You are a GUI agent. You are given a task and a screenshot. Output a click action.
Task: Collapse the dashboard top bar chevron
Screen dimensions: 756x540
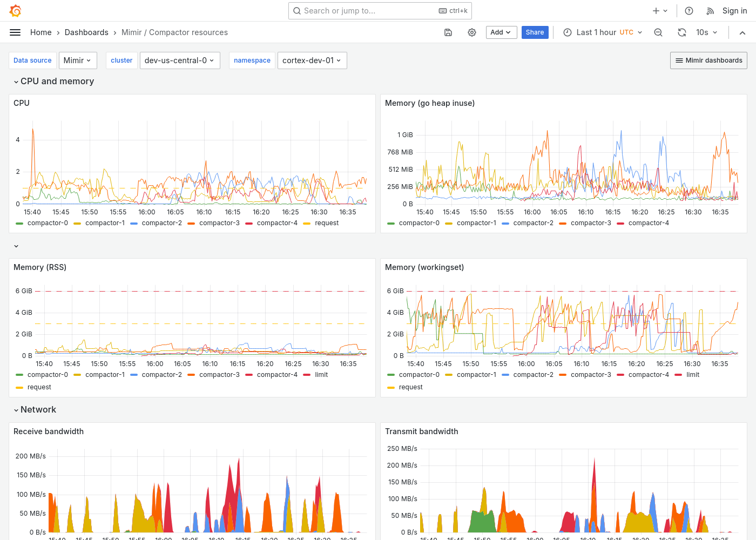pos(742,32)
